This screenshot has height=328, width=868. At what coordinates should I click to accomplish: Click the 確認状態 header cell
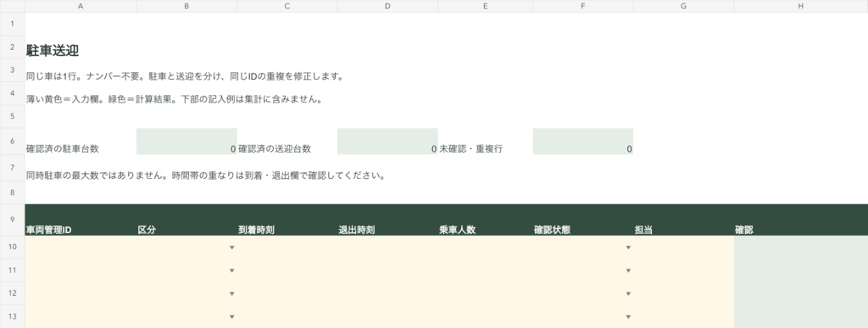[x=583, y=220]
